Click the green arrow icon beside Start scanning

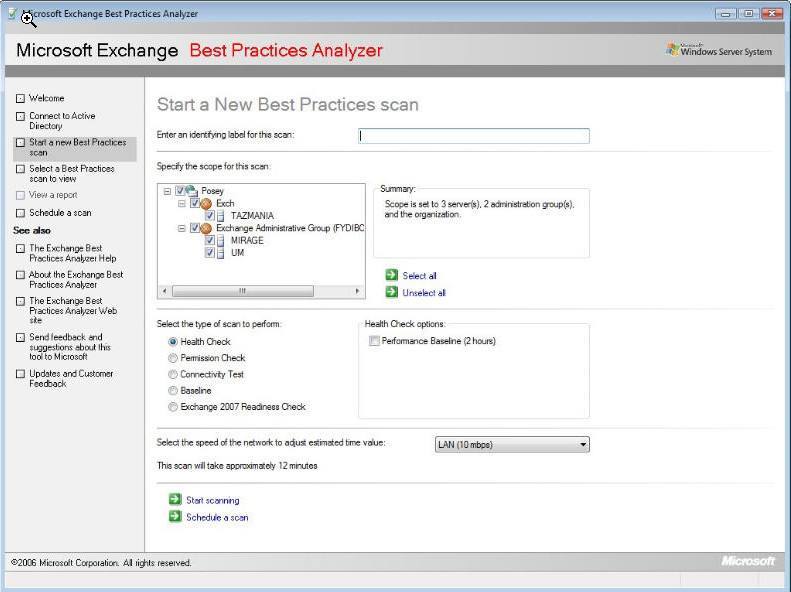tap(175, 499)
